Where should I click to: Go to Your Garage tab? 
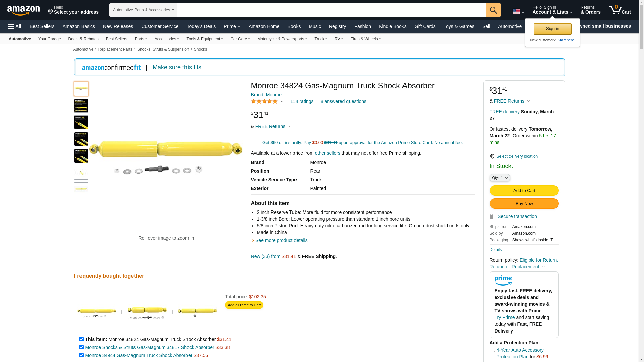click(x=49, y=39)
